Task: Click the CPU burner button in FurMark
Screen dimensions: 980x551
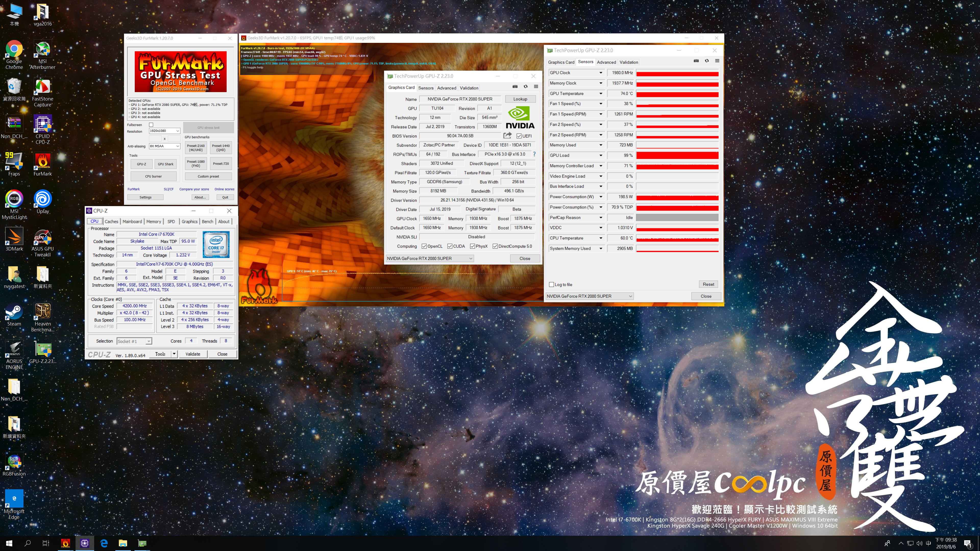Action: [153, 177]
